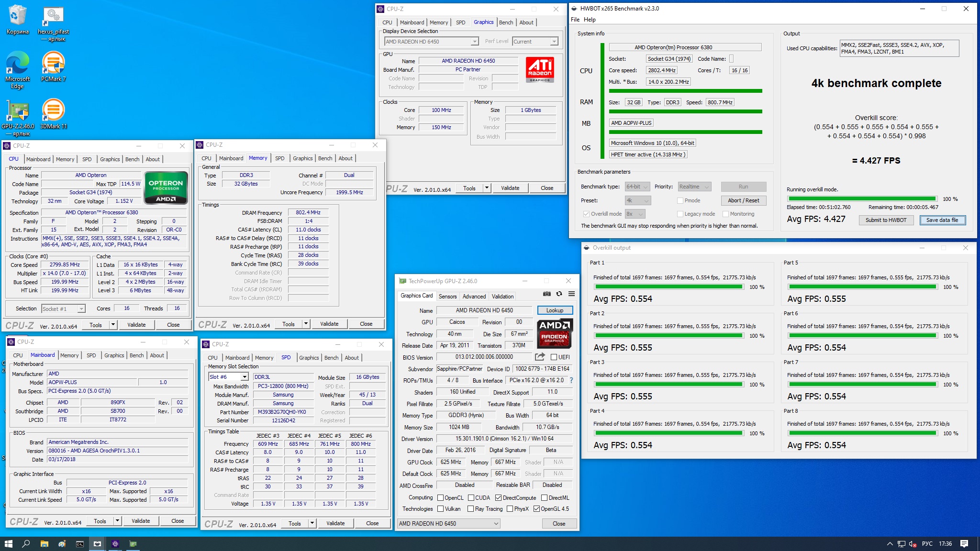Take a screenshot with GPU-Z camera icon
The width and height of the screenshot is (980, 551).
pyautogui.click(x=547, y=294)
